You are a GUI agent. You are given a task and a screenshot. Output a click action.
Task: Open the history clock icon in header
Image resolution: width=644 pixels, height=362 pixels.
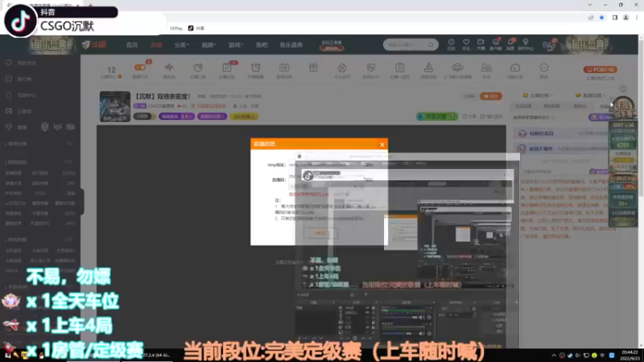pyautogui.click(x=451, y=42)
